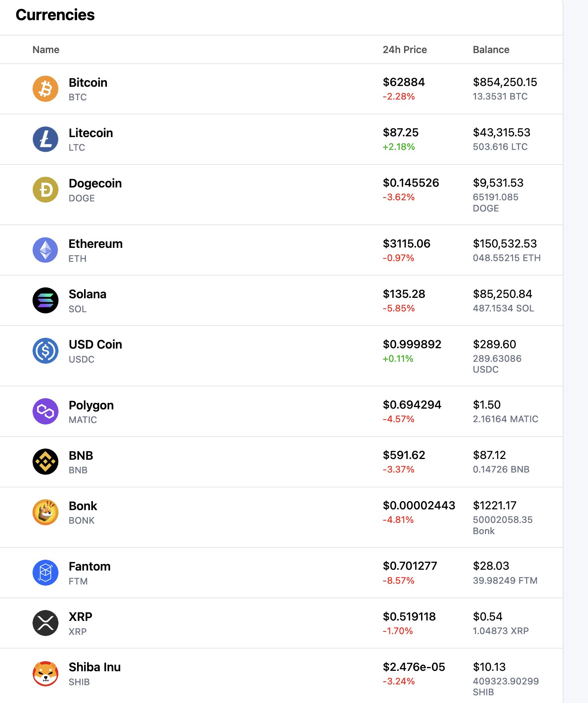Open the Shiba Inu name link
588x703 pixels.
(95, 667)
